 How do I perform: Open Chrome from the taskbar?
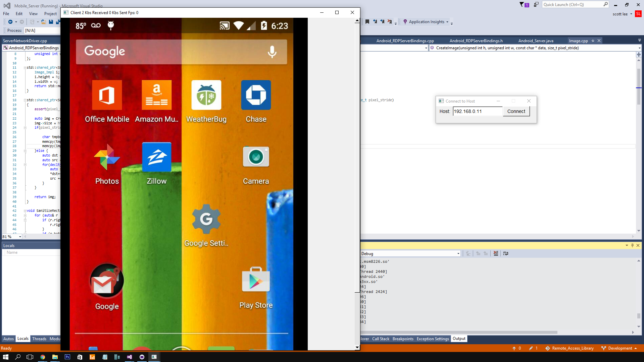click(x=43, y=357)
